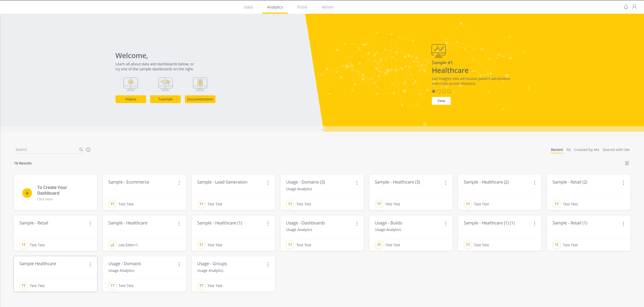The image size is (644, 307).
Task: Open options menu for Sample - Healthcare (2)
Action: 534,183
